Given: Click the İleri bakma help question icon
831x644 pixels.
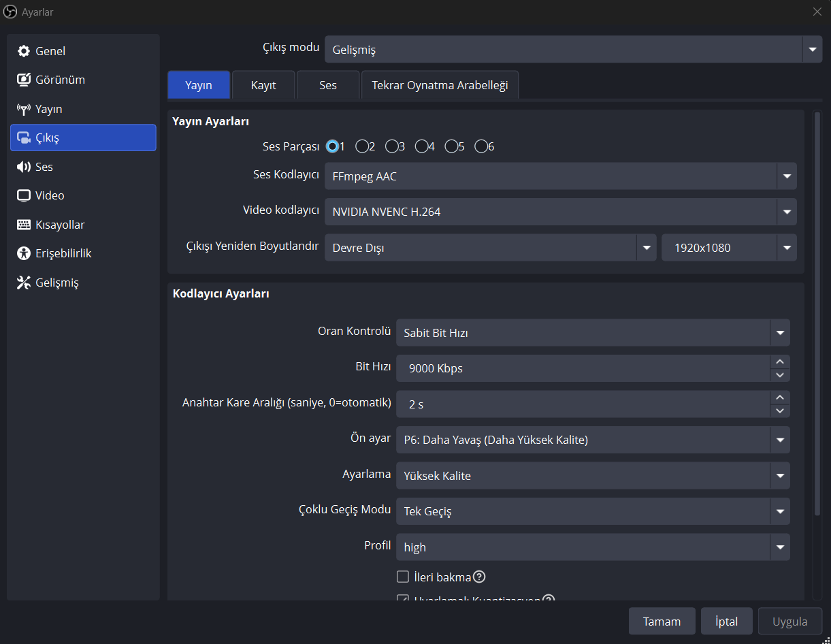Looking at the screenshot, I should click(479, 577).
